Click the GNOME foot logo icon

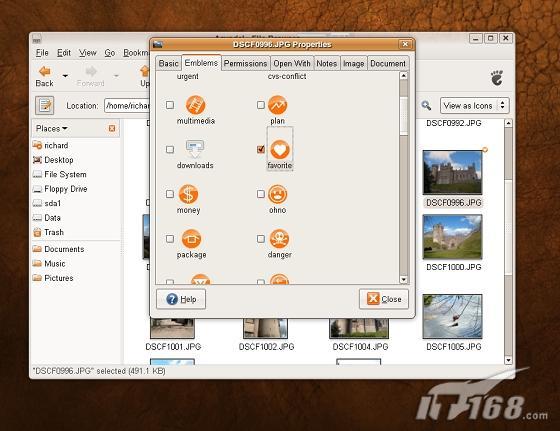click(x=497, y=77)
